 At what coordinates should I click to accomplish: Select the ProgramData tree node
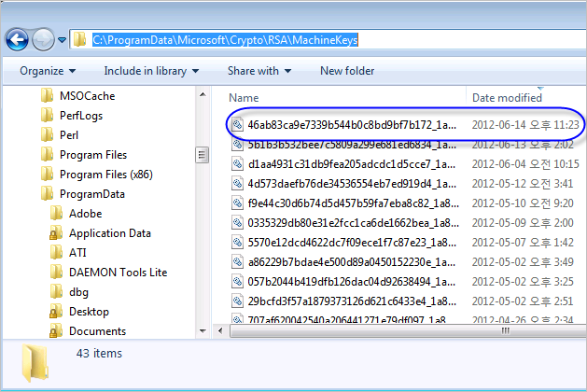tap(92, 194)
